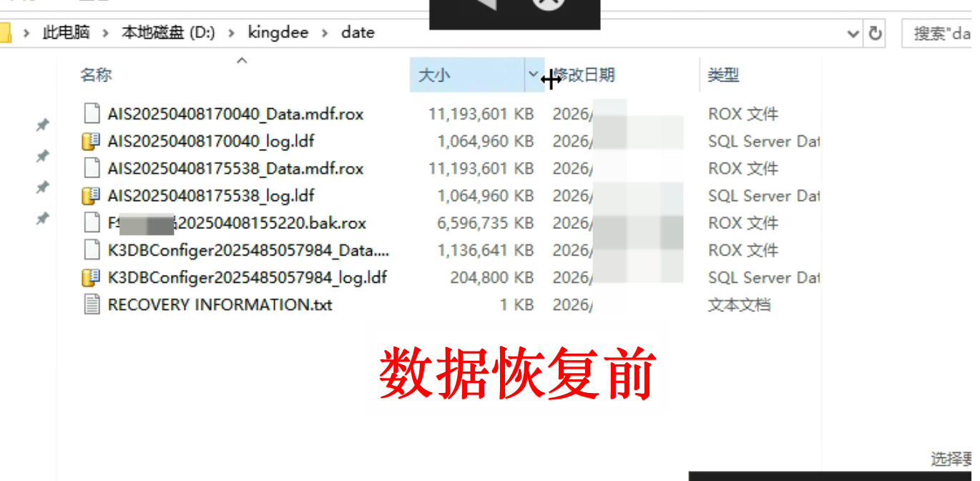980x481 pixels.
Task: Click the 1,136,641 KB size value
Action: [486, 250]
